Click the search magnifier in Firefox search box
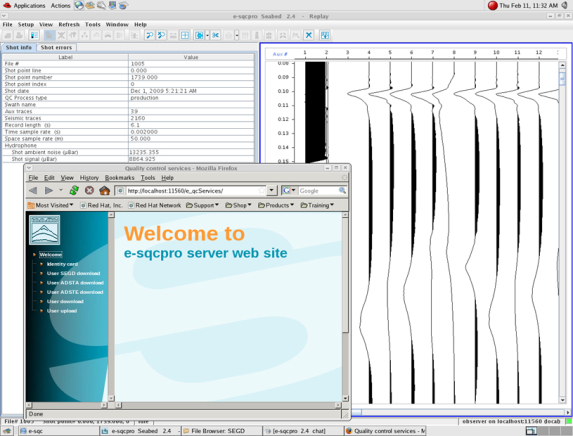Screen dimensions: 573x436 (342, 190)
